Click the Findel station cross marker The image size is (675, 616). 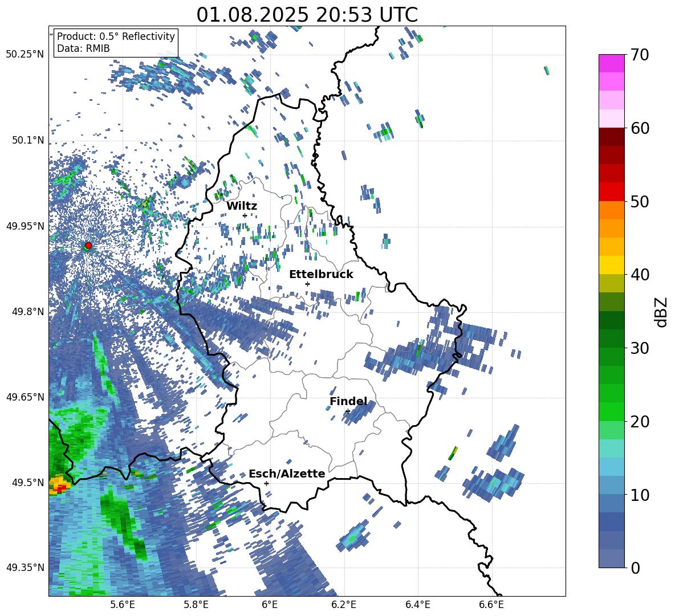(348, 411)
